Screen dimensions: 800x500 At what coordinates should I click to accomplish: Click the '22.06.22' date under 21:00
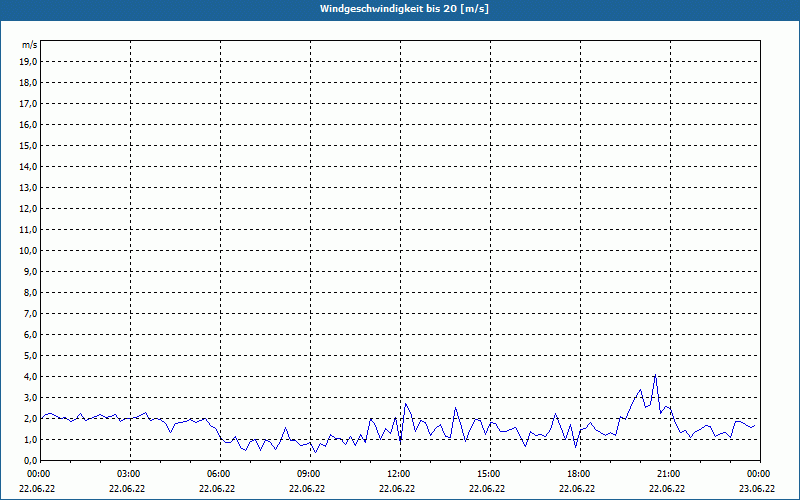tap(667, 488)
